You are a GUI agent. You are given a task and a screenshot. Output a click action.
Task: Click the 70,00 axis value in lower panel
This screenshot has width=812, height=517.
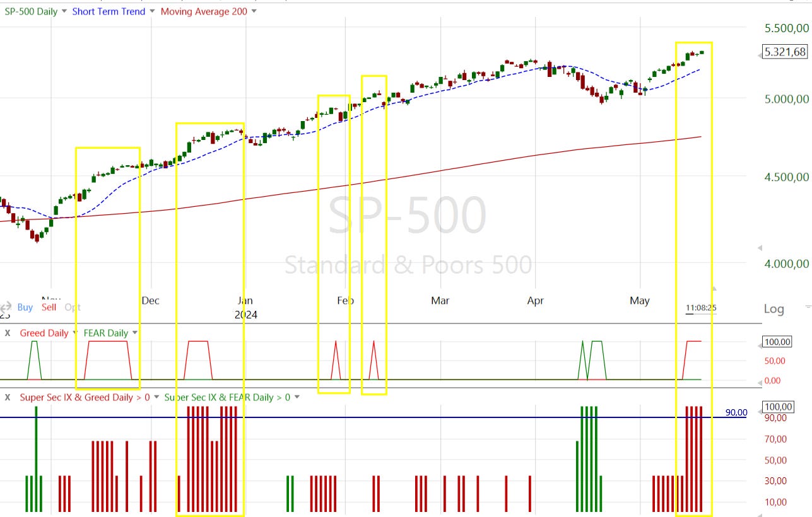775,439
